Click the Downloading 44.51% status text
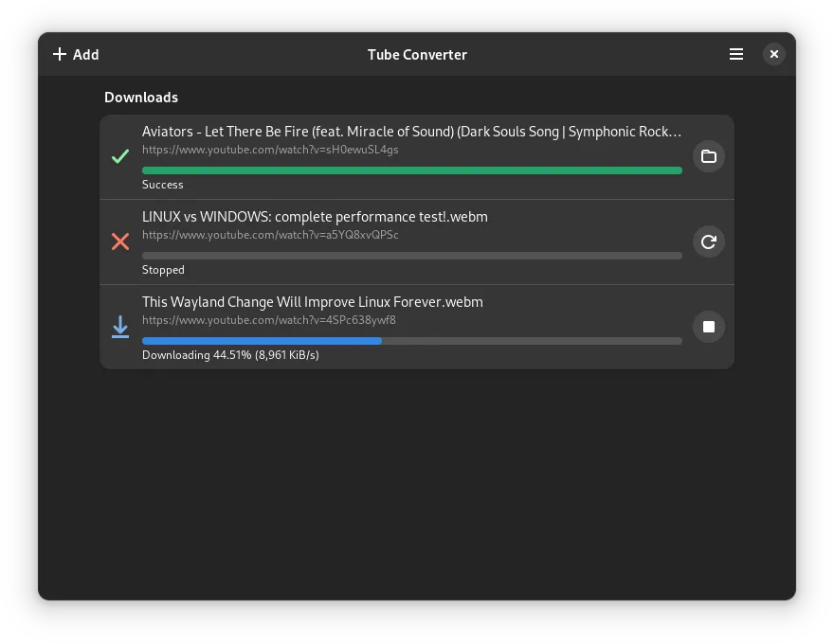This screenshot has height=644, width=834. coord(230,355)
